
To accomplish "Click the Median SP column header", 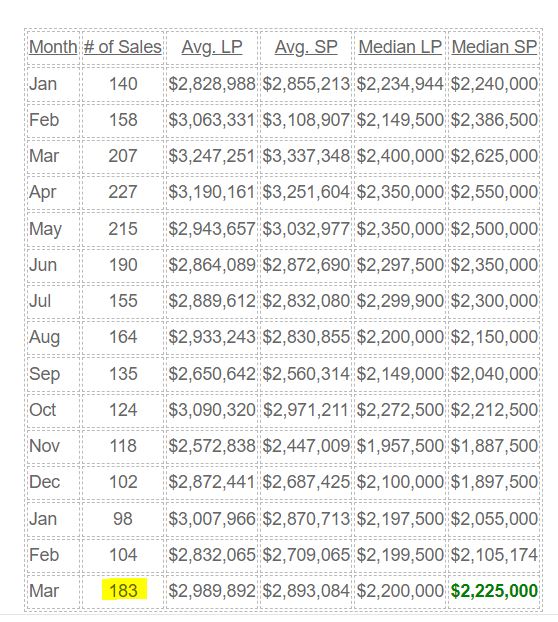I will coord(494,47).
